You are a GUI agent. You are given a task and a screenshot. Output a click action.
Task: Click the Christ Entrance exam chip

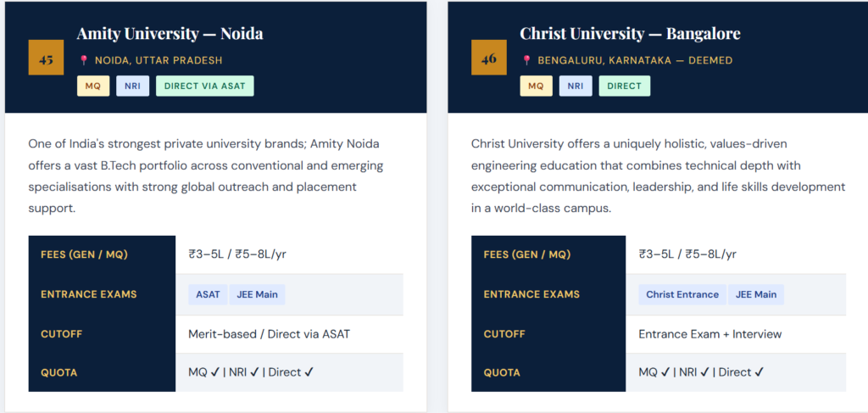[682, 294]
